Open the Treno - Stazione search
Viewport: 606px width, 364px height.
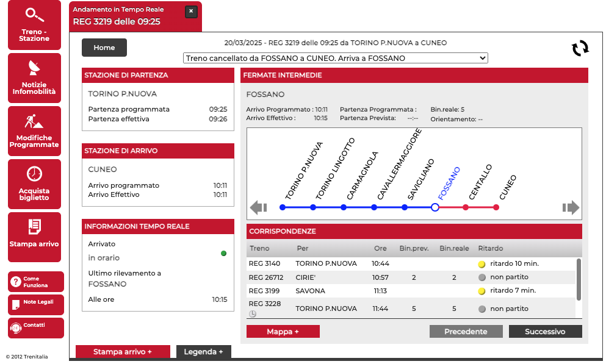[34, 25]
